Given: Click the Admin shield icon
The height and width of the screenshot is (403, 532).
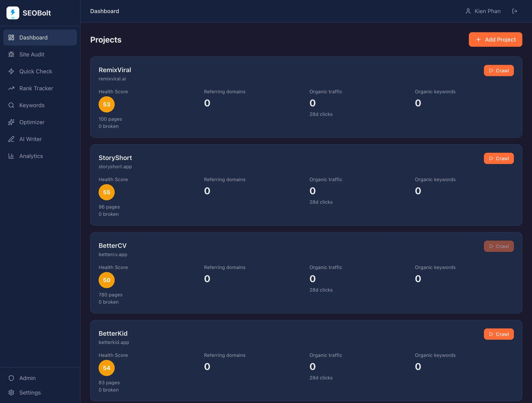Looking at the screenshot, I should point(11,378).
